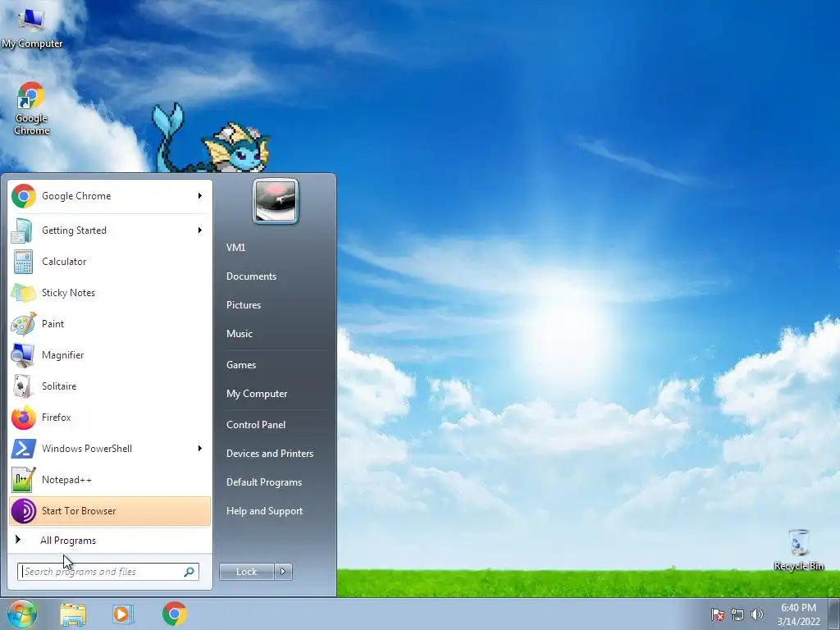
Task: Click the user account picture
Action: coord(276,201)
